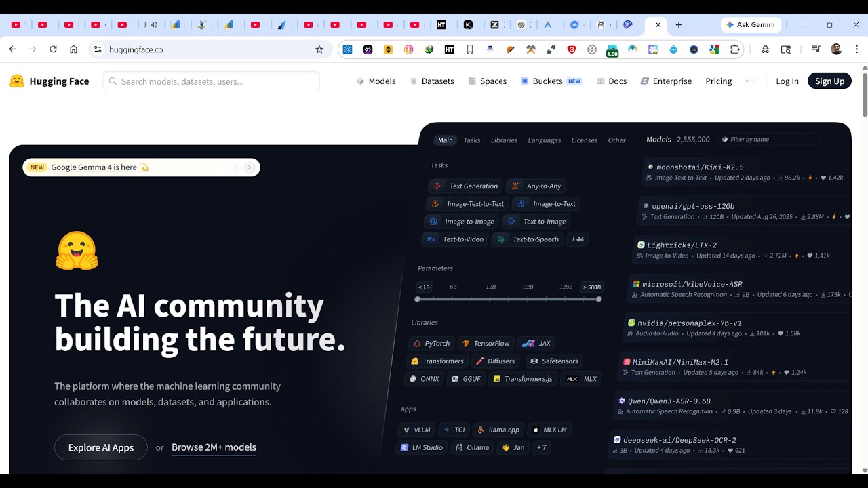The width and height of the screenshot is (868, 488).
Task: Toggle the Any-to-Any task filter
Action: (536, 186)
